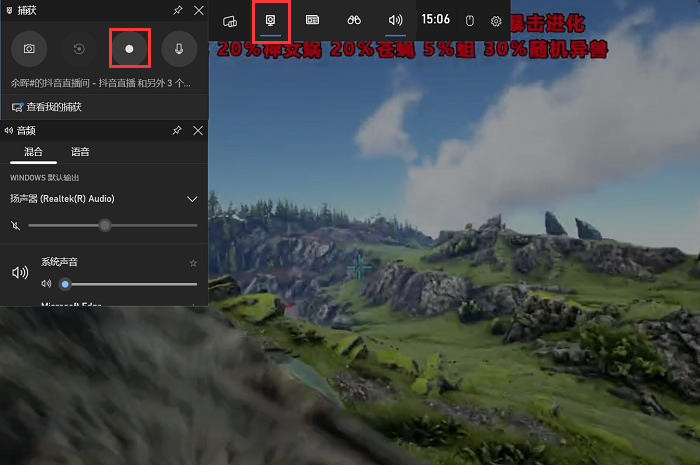Viewport: 700px width, 465px height.
Task: Favorite 系统声音 with the star icon
Action: pyautogui.click(x=193, y=263)
